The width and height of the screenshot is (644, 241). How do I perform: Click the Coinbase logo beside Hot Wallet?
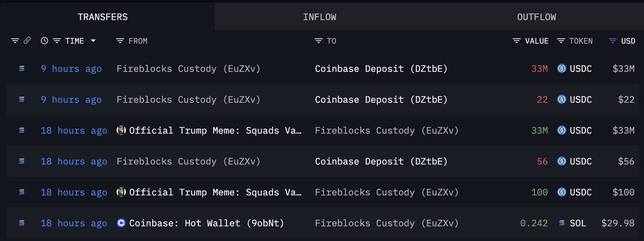(121, 223)
